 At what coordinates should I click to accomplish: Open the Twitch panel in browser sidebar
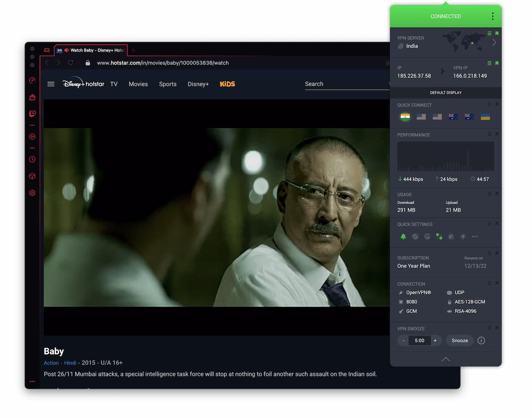pos(32,114)
